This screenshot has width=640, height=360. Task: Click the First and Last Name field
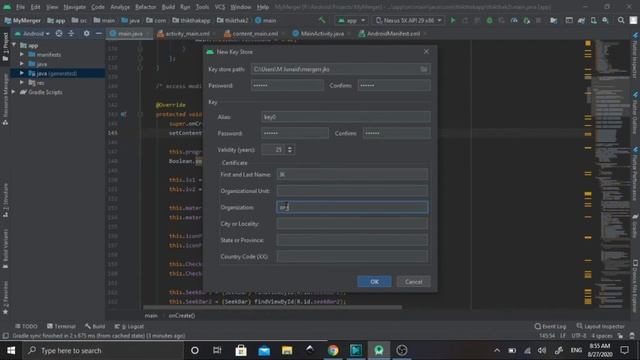pos(352,174)
